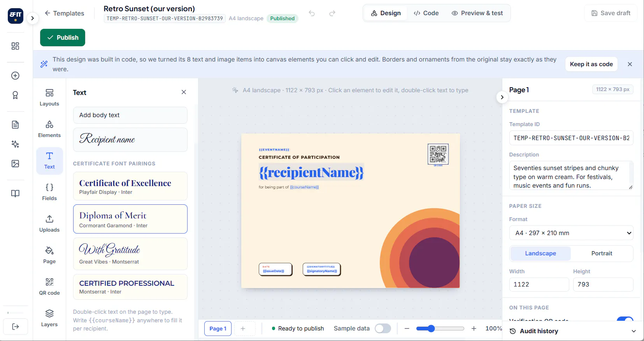Viewport: 644px width, 341px height.
Task: Go back to Templates
Action: [64, 13]
